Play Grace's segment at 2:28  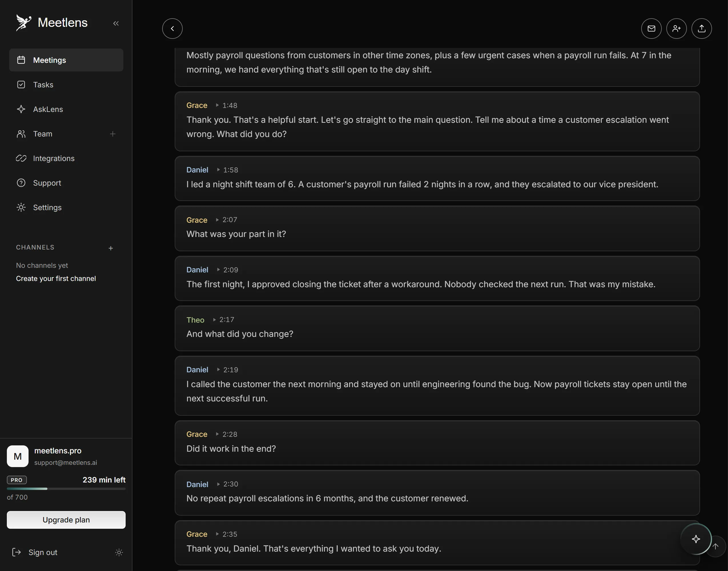(227, 434)
